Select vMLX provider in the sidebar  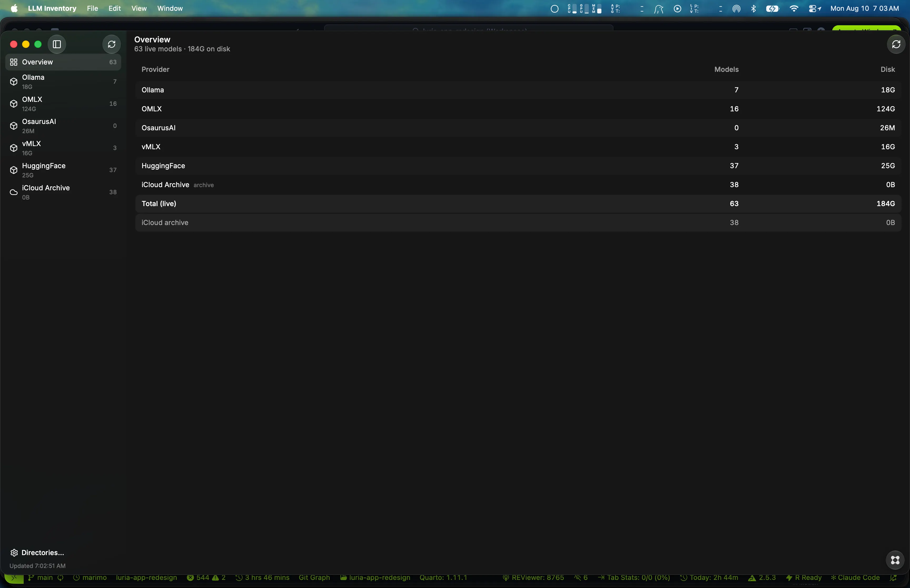click(63, 148)
